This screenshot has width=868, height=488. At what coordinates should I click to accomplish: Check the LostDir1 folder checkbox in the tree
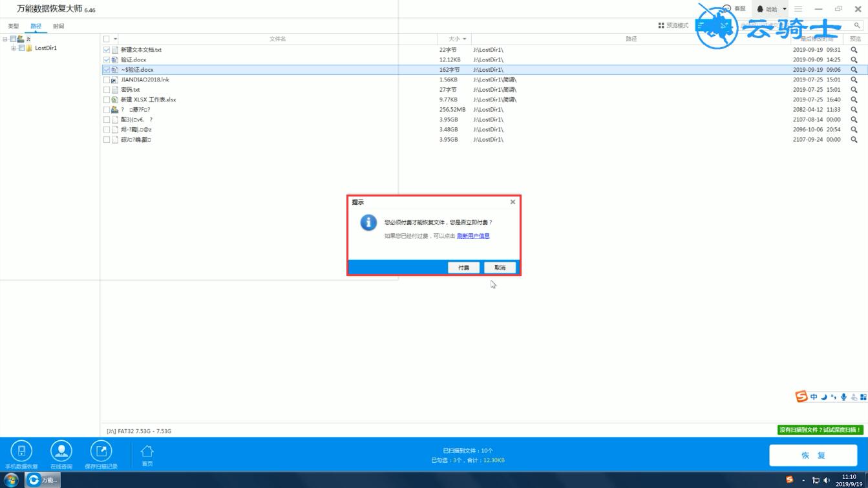[21, 48]
